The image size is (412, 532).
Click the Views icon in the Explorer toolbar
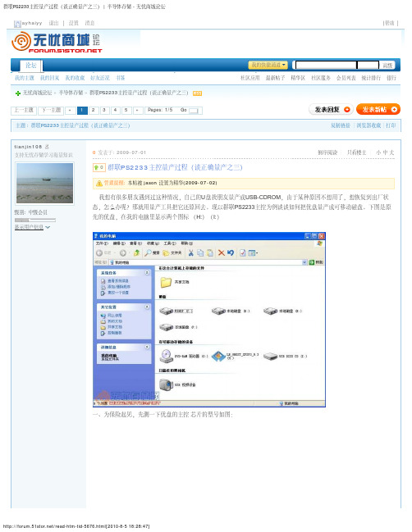point(253,252)
